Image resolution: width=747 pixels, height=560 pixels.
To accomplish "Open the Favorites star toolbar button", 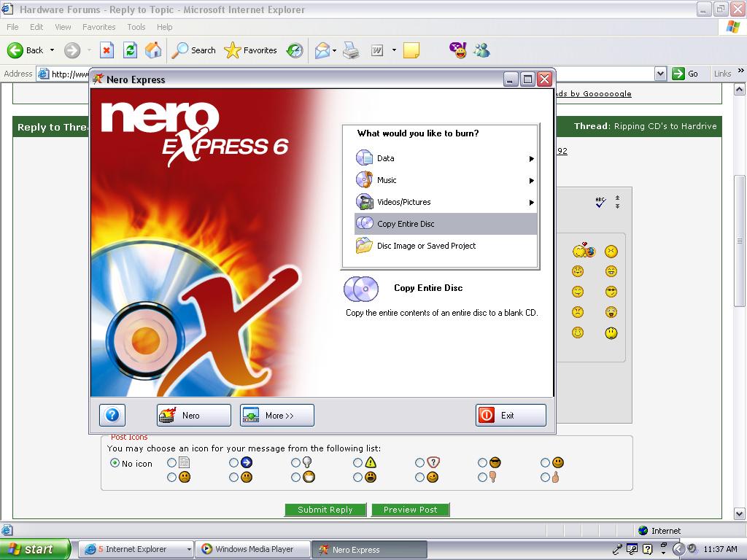I will click(x=251, y=50).
